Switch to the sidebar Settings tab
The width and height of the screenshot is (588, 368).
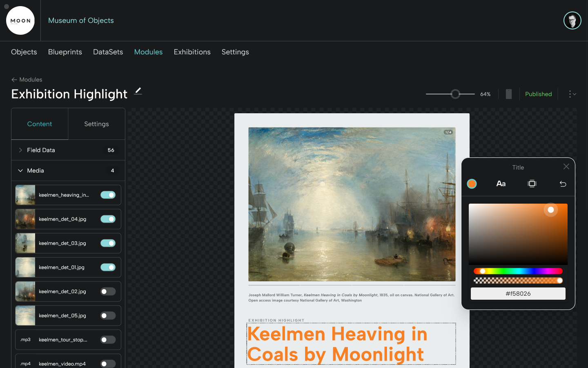point(96,124)
